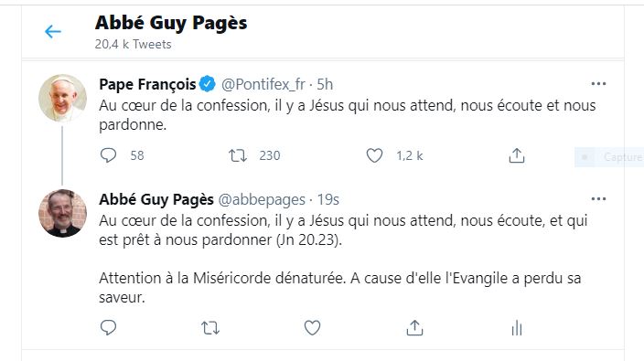Retweet the Pape François tweet

pyautogui.click(x=238, y=155)
